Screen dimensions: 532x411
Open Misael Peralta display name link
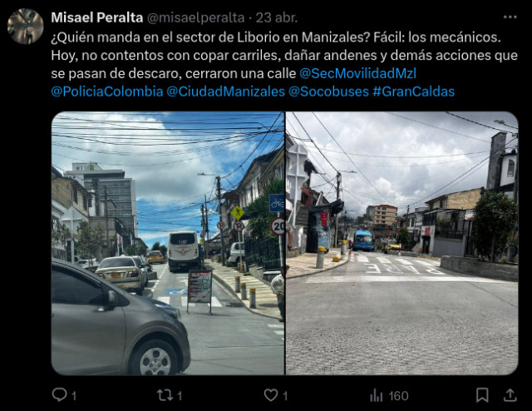[x=97, y=17]
